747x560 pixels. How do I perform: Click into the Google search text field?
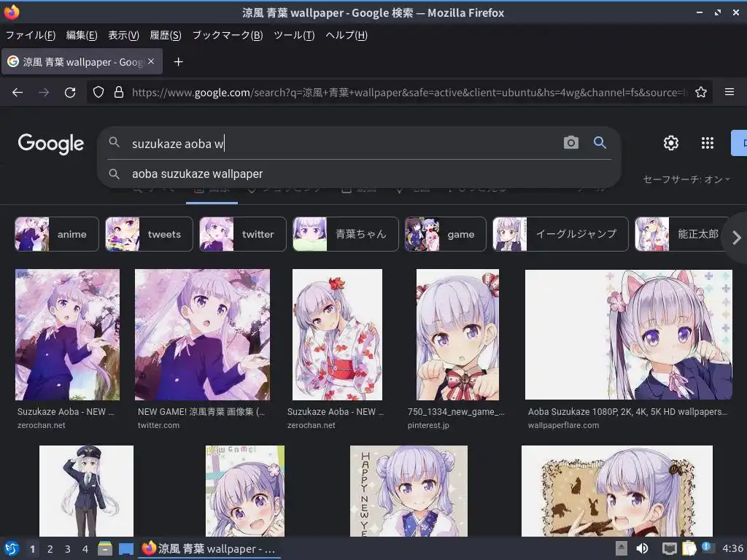pos(343,144)
